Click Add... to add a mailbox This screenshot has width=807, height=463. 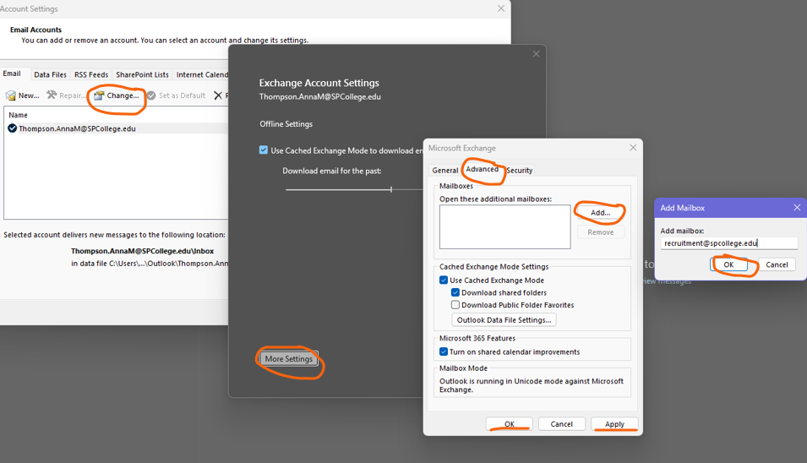click(600, 212)
